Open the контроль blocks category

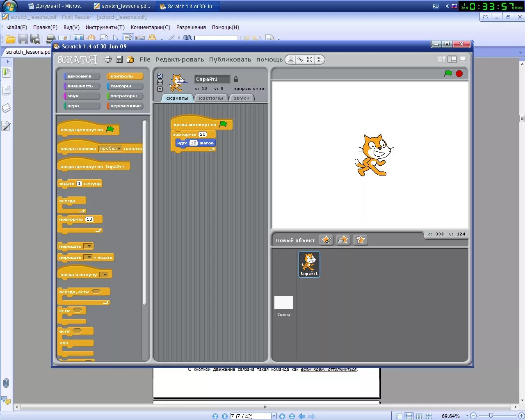125,76
